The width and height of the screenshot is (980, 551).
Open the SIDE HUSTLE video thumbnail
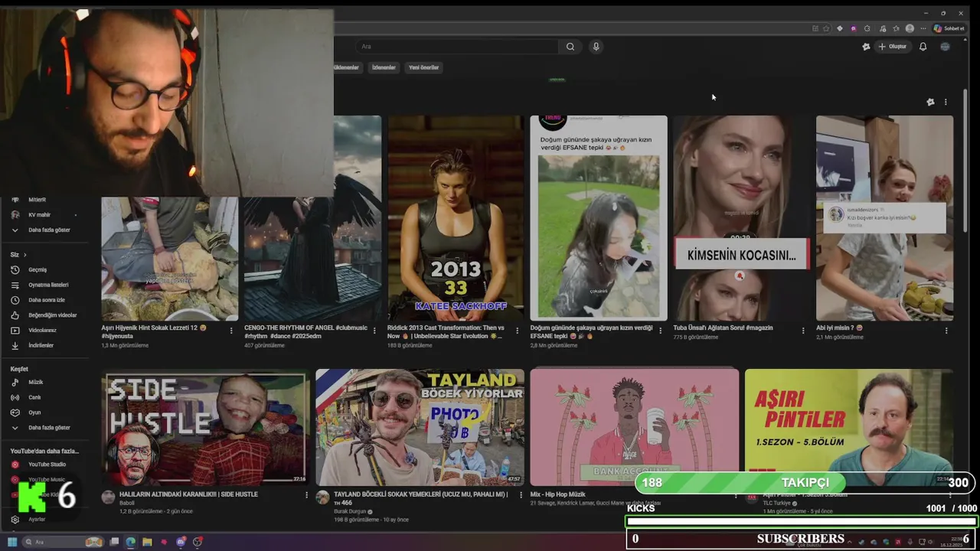pyautogui.click(x=205, y=427)
